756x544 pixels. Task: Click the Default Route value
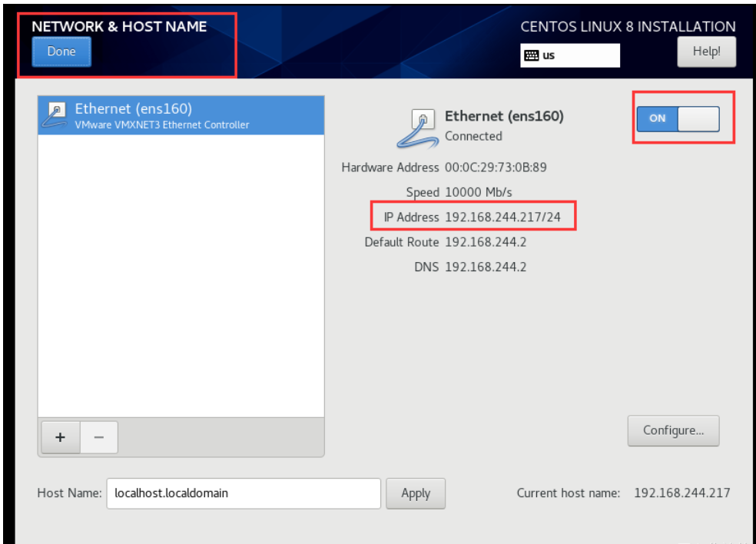[x=486, y=242]
